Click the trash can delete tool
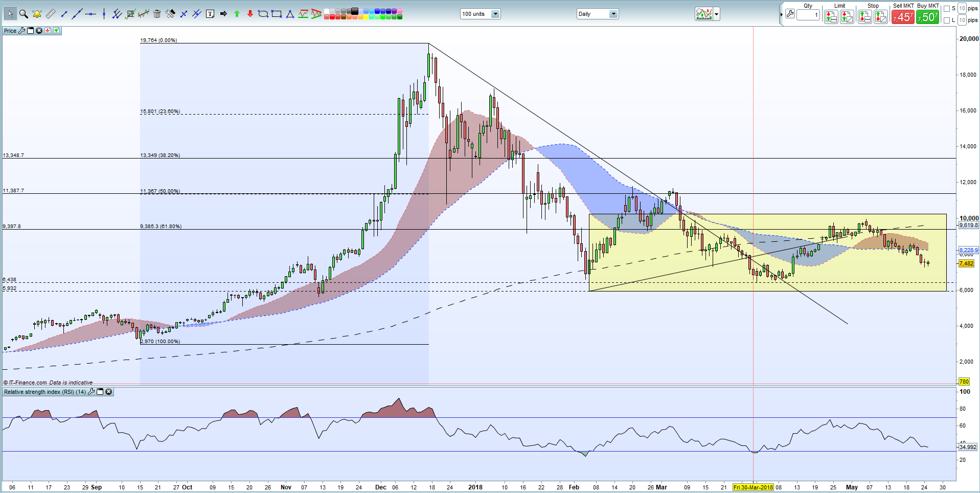The width and height of the screenshot is (980, 493). pyautogui.click(x=157, y=14)
